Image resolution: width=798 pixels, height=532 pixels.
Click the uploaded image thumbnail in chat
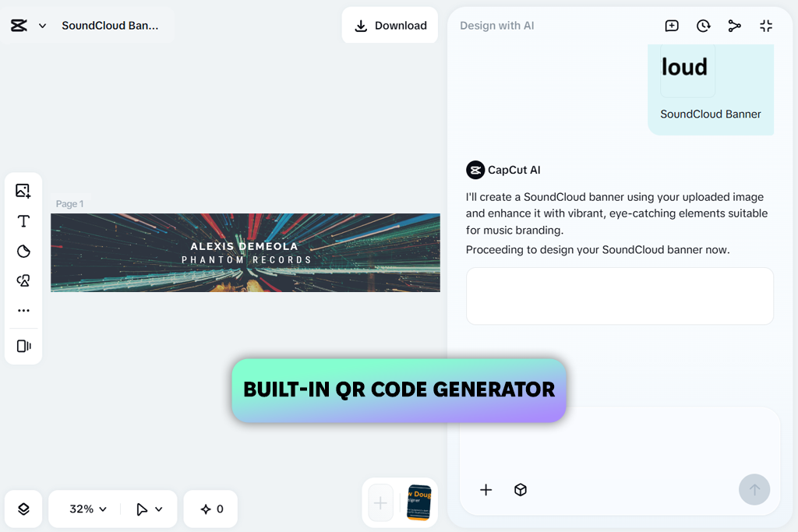687,70
